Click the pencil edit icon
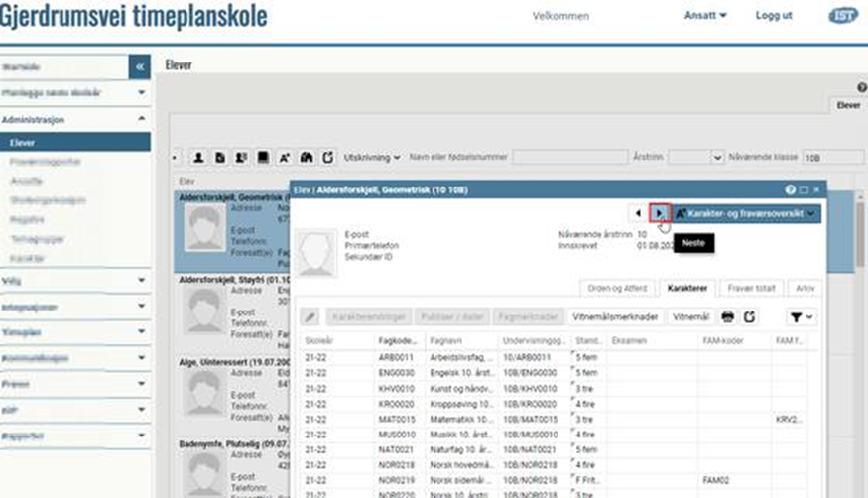This screenshot has height=498, width=868. pos(310,316)
